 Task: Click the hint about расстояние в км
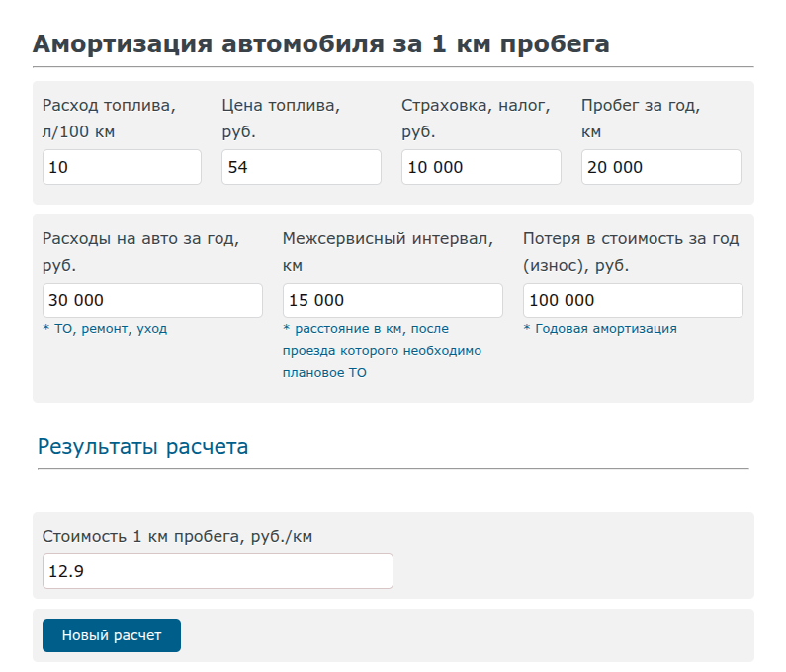[x=382, y=350]
